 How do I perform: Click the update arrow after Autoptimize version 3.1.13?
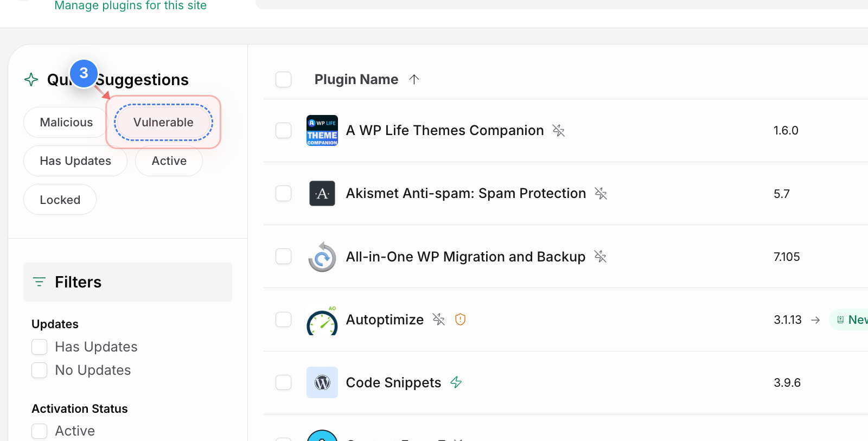tap(815, 320)
